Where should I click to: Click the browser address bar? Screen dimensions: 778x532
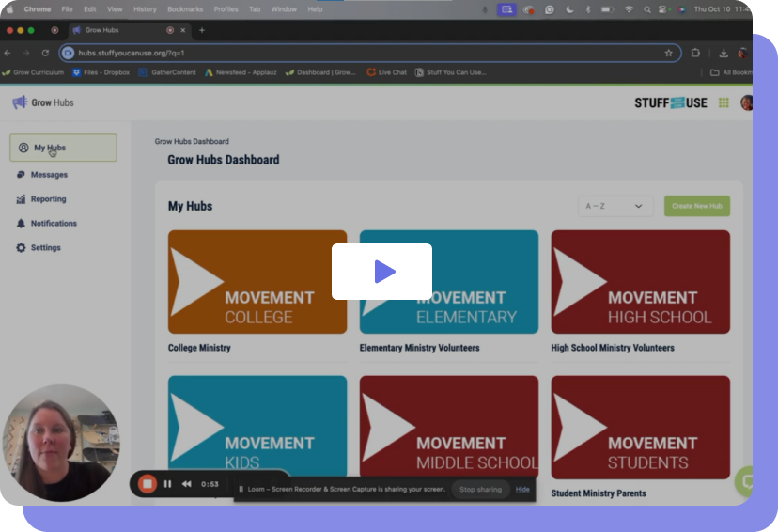pyautogui.click(x=369, y=53)
